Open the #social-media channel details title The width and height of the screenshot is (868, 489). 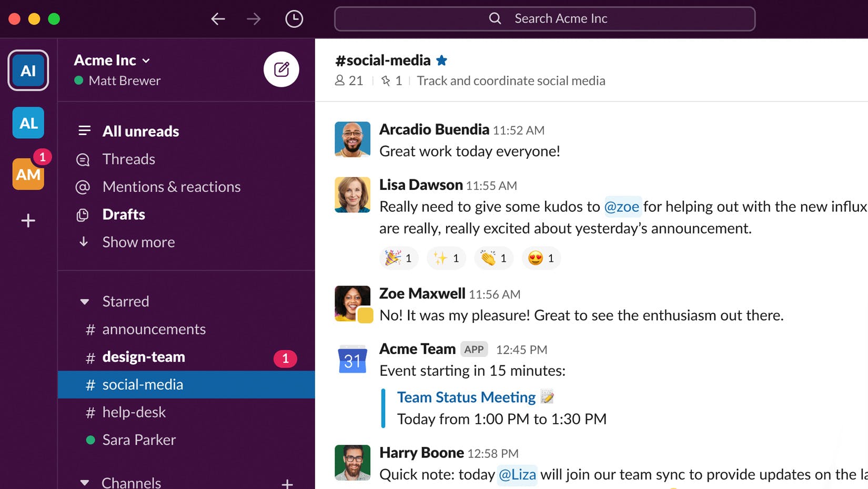383,60
